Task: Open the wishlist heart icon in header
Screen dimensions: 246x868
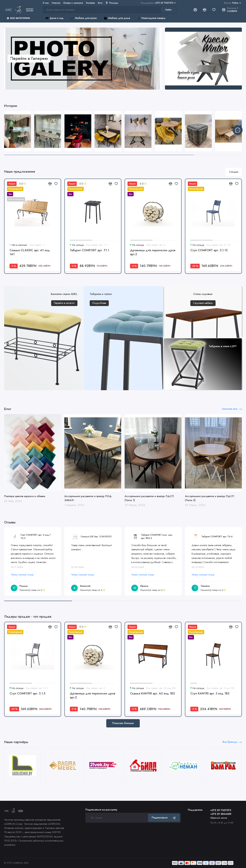Action: (214, 10)
